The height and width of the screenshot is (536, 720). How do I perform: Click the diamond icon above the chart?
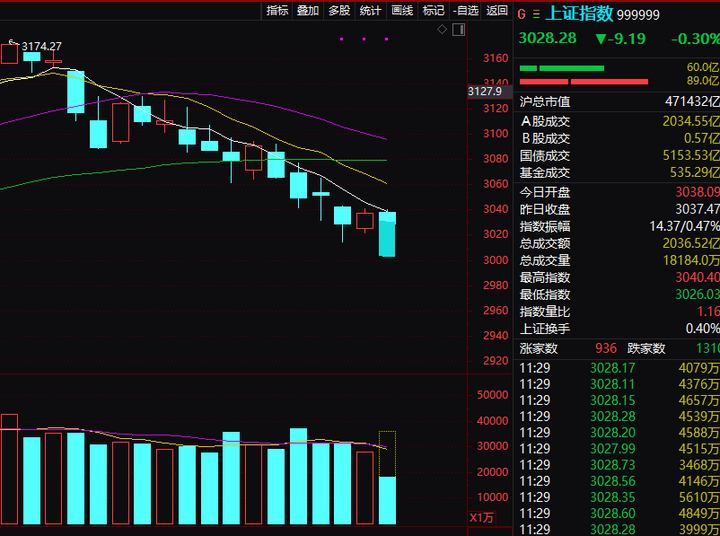click(442, 30)
